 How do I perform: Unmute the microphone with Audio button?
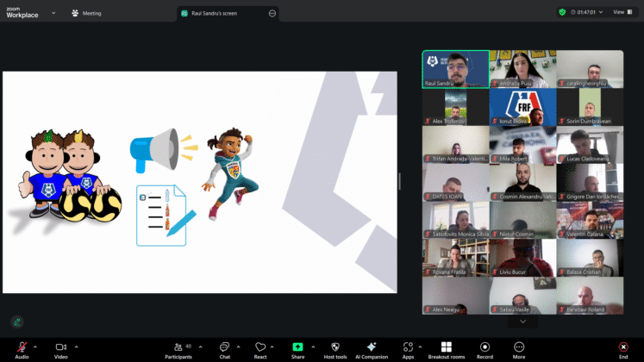coord(22,346)
